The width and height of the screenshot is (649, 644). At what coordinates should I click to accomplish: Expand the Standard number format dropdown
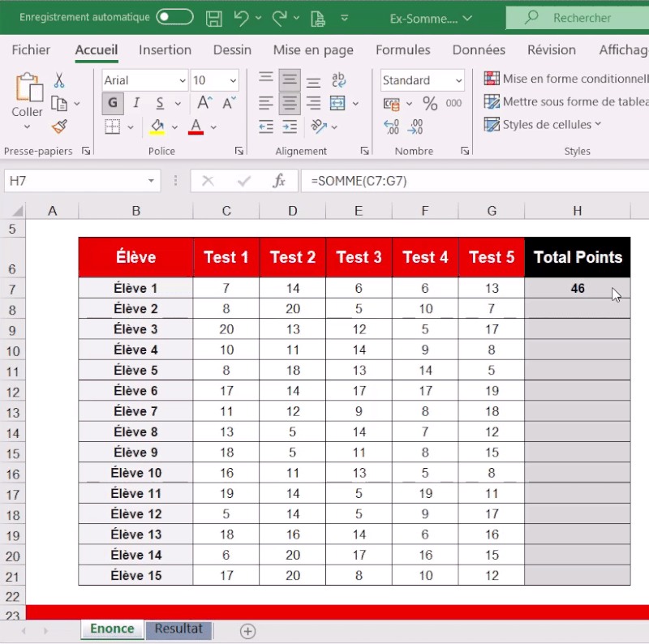point(458,80)
